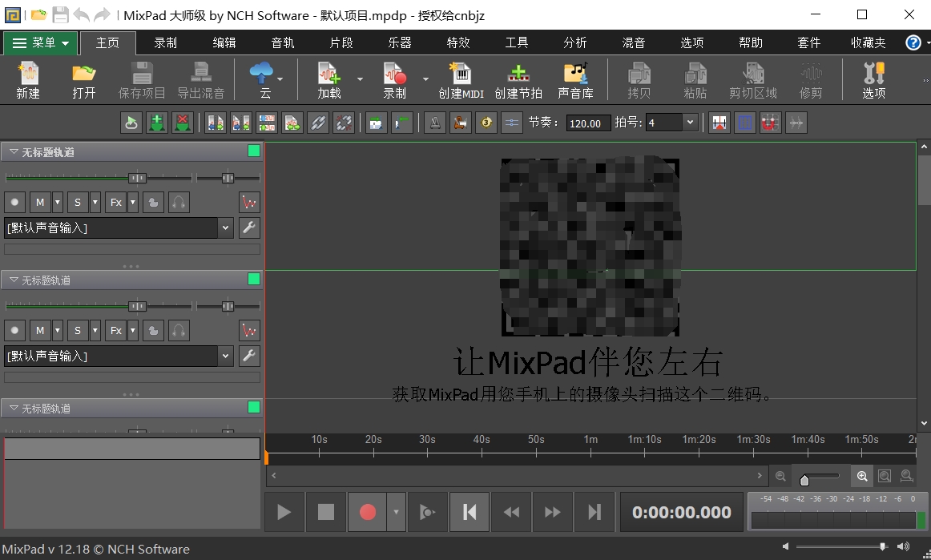The image size is (931, 560).
Task: Click first track's Fx button
Action: tap(116, 202)
